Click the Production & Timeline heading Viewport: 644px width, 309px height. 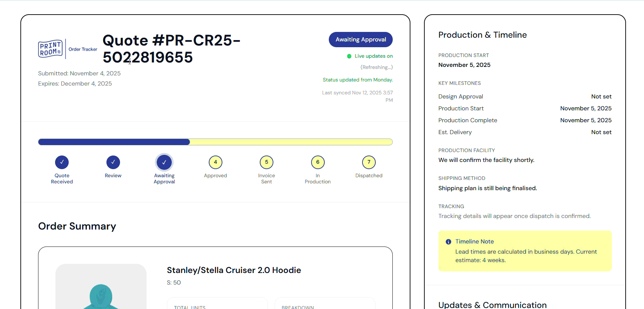(x=482, y=35)
